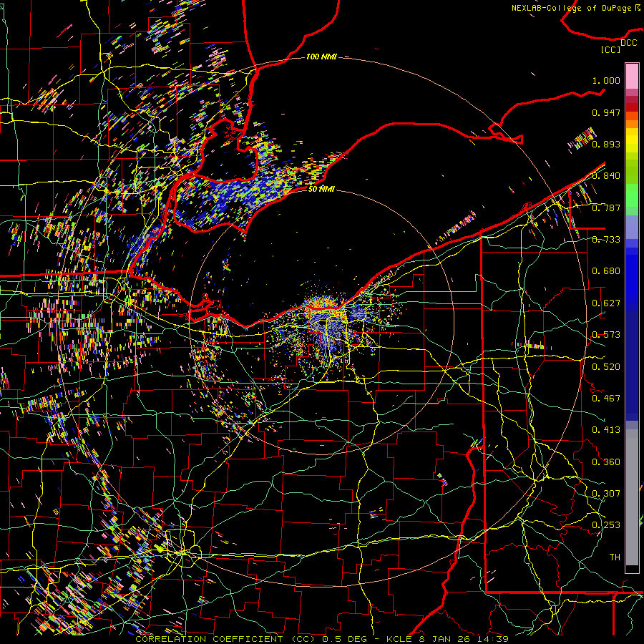
Task: Click the pink band of the color scale
Action: pos(632,77)
